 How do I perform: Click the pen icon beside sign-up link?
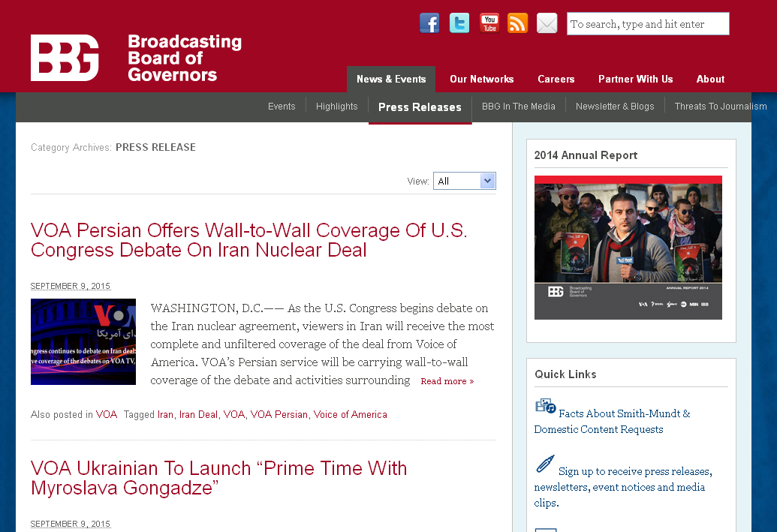coord(545,464)
